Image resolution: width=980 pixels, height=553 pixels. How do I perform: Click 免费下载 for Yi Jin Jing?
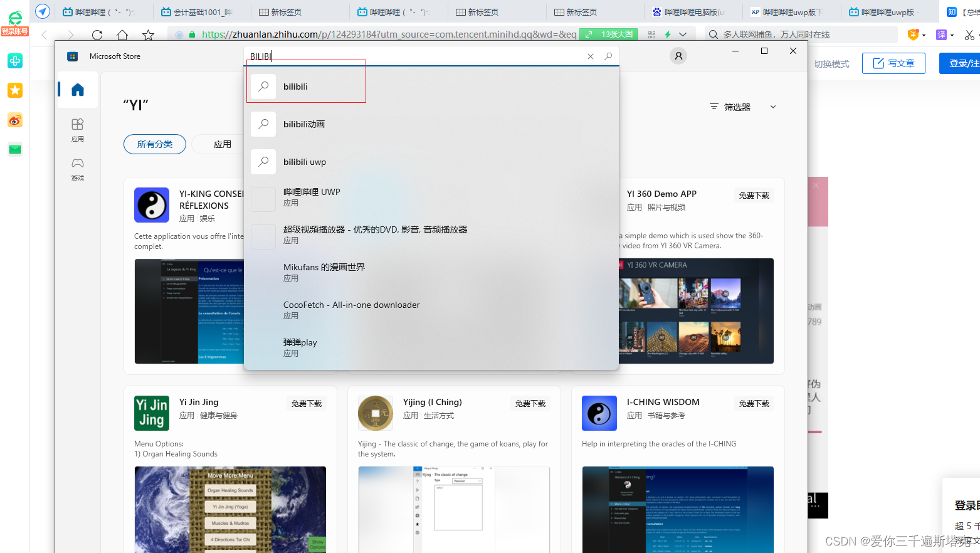click(x=306, y=404)
